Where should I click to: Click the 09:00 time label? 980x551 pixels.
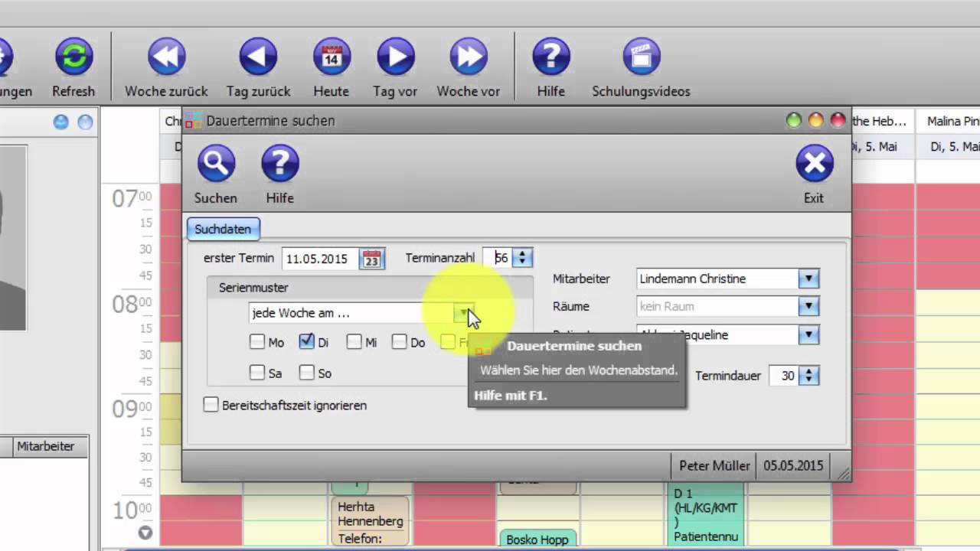tap(132, 409)
